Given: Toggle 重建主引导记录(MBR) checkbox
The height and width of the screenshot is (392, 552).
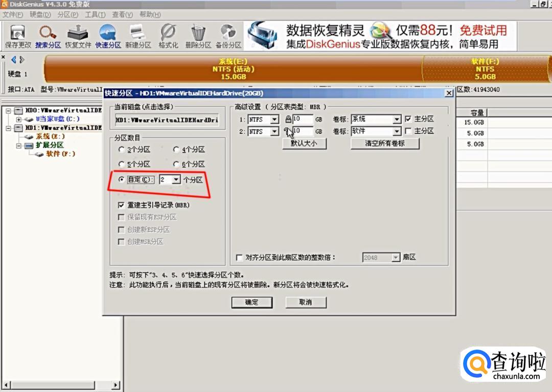Looking at the screenshot, I should [x=121, y=205].
